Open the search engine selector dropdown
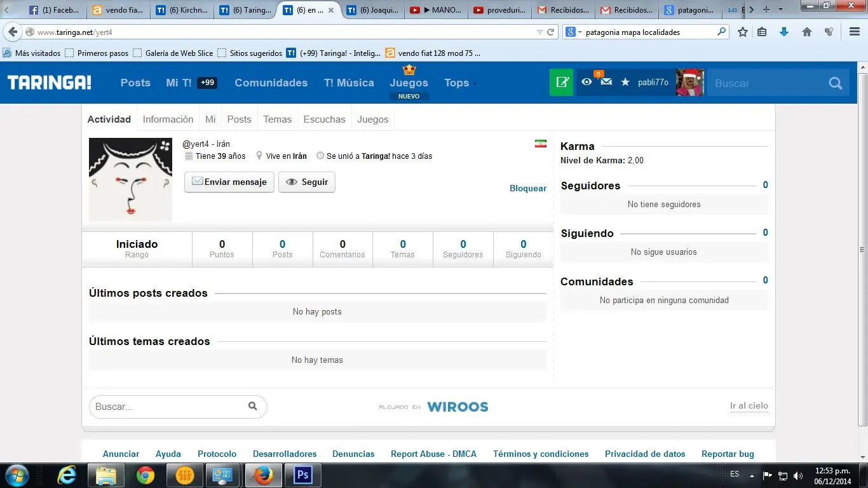The image size is (868, 488). click(x=574, y=32)
